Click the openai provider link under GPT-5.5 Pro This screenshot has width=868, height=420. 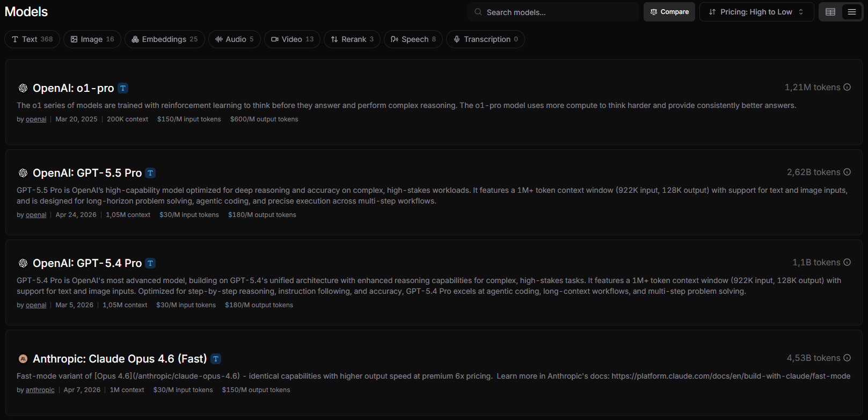(36, 215)
